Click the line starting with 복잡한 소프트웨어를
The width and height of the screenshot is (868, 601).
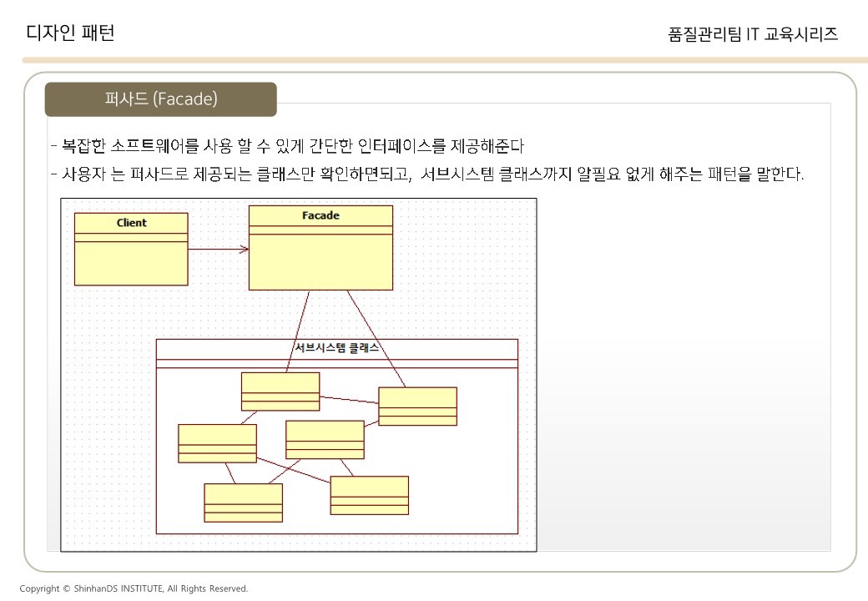(287, 146)
